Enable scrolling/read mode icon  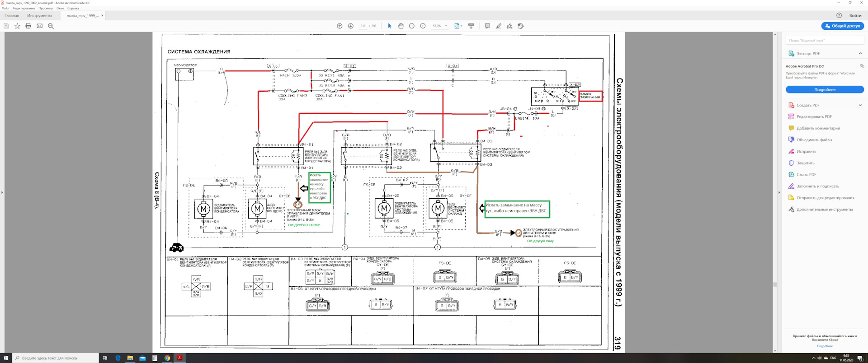pos(471,26)
